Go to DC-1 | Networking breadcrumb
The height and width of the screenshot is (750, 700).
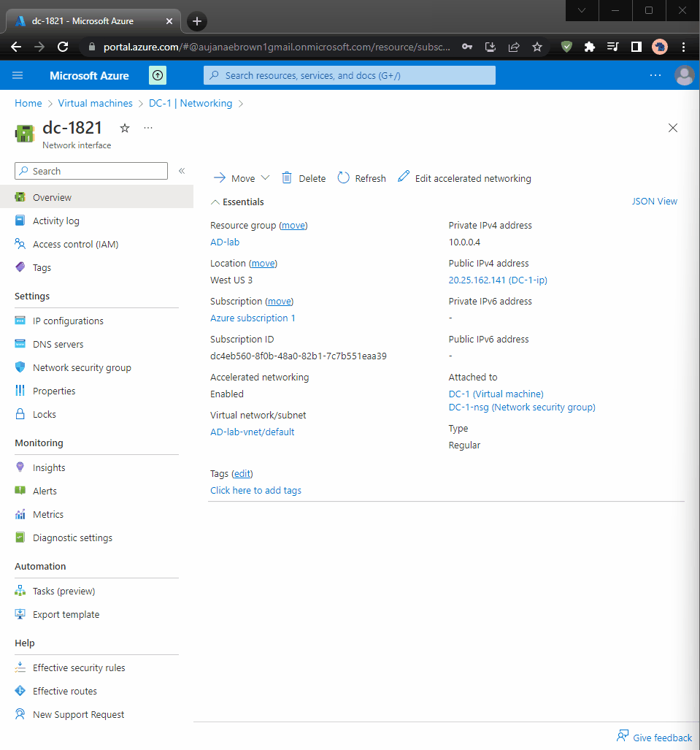pyautogui.click(x=191, y=103)
